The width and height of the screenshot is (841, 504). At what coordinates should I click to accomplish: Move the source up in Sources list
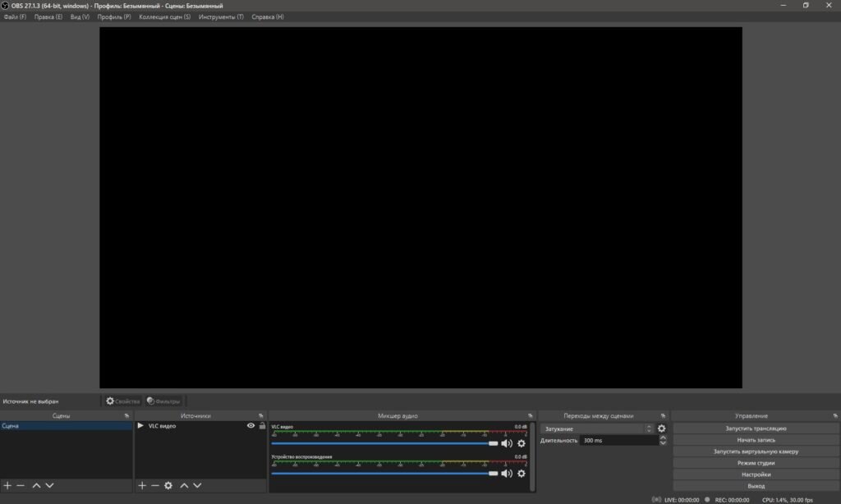(184, 485)
